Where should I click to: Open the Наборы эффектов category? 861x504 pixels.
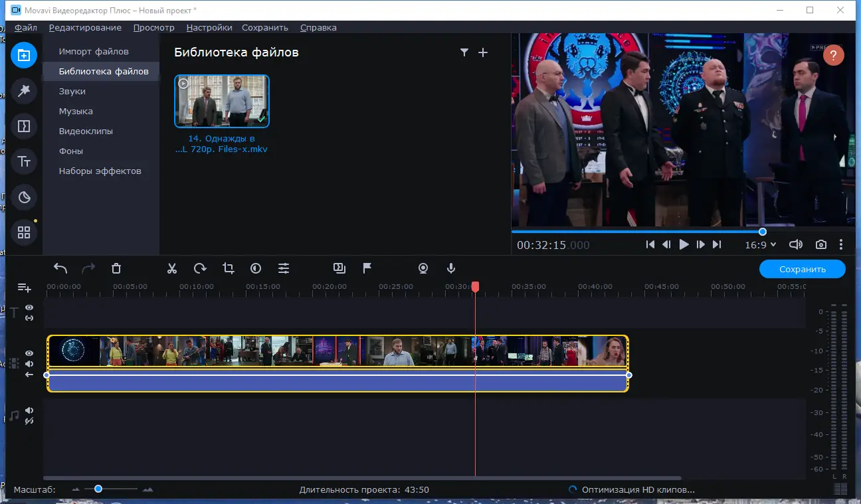(x=101, y=171)
